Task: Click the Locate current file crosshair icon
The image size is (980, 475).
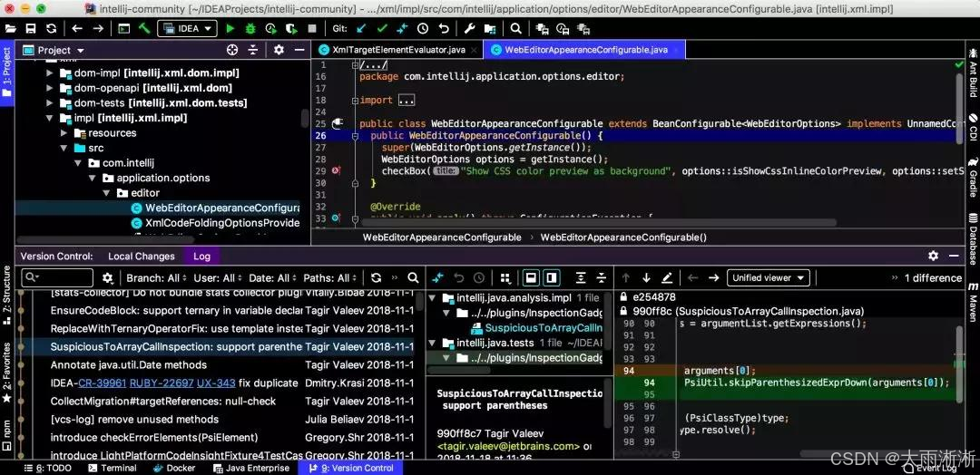Action: (232, 50)
